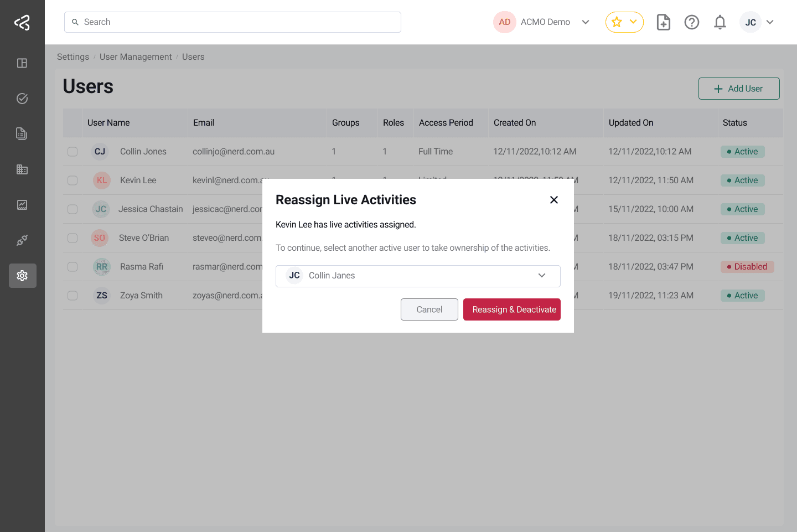Expand the star favorites dropdown
This screenshot has width=797, height=532.
point(624,22)
